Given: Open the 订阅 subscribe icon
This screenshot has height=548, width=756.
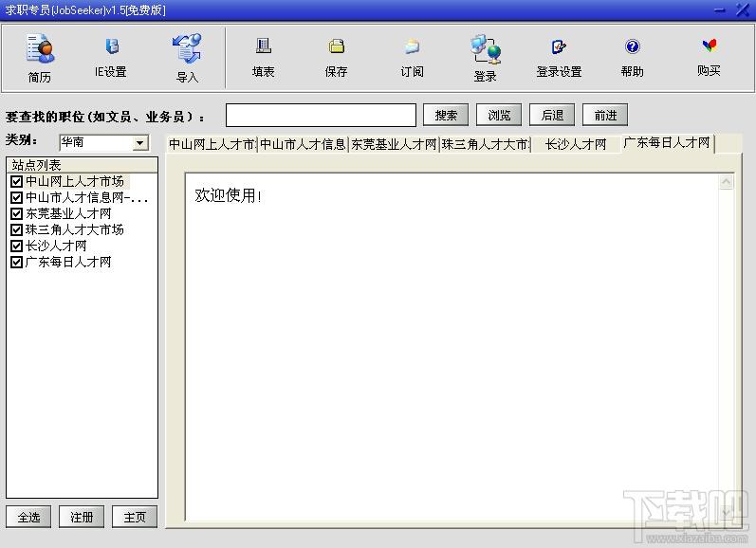Looking at the screenshot, I should pyautogui.click(x=413, y=57).
